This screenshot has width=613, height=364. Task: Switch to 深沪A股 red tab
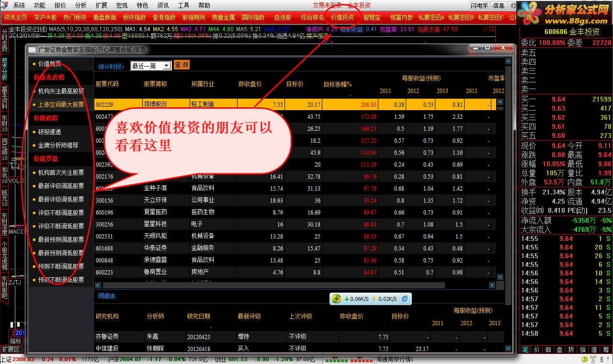(45, 17)
